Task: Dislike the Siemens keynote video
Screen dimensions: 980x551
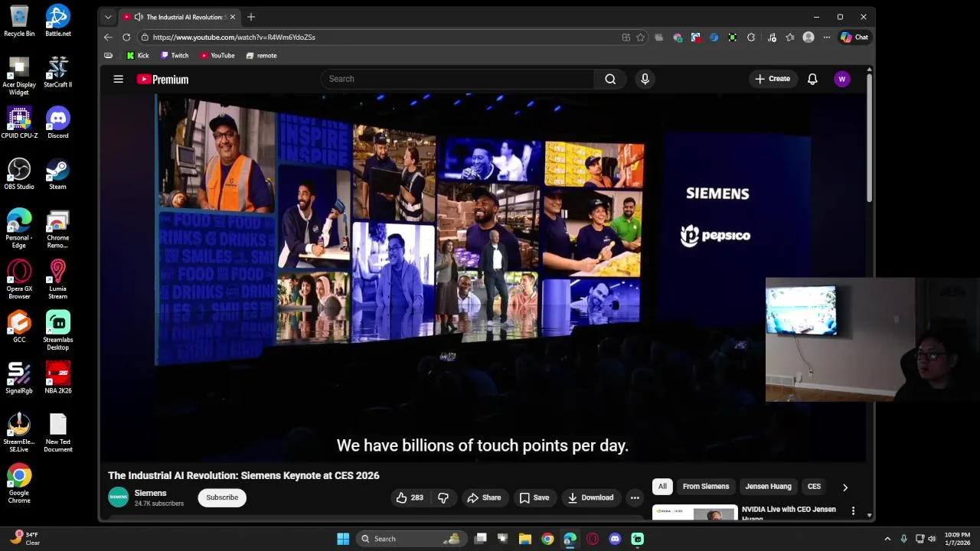Action: click(443, 497)
